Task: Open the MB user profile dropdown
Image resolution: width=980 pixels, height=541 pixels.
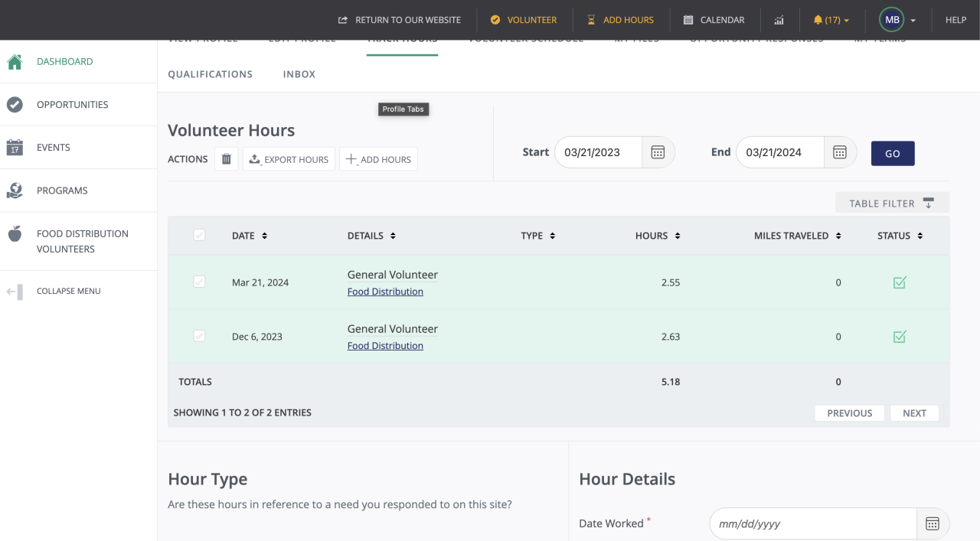Action: click(897, 20)
